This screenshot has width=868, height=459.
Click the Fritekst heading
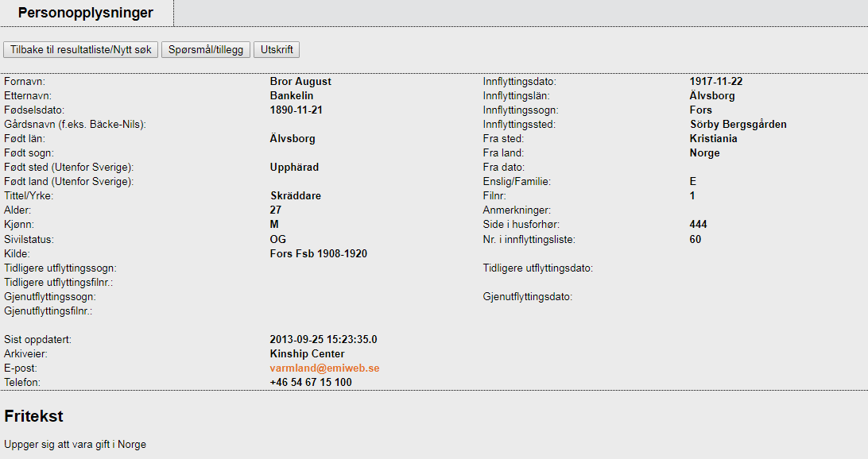click(x=33, y=416)
